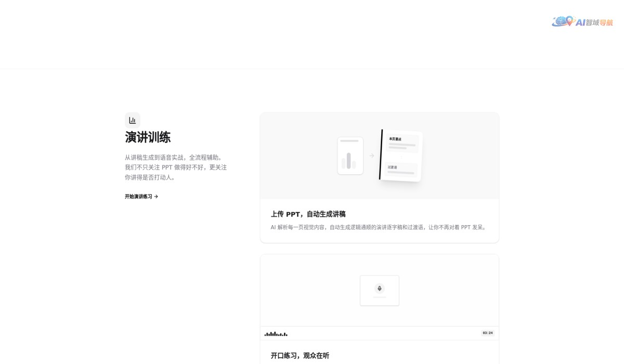
Task: Click the arrow icon between PPT and script illustration
Action: [x=371, y=155]
